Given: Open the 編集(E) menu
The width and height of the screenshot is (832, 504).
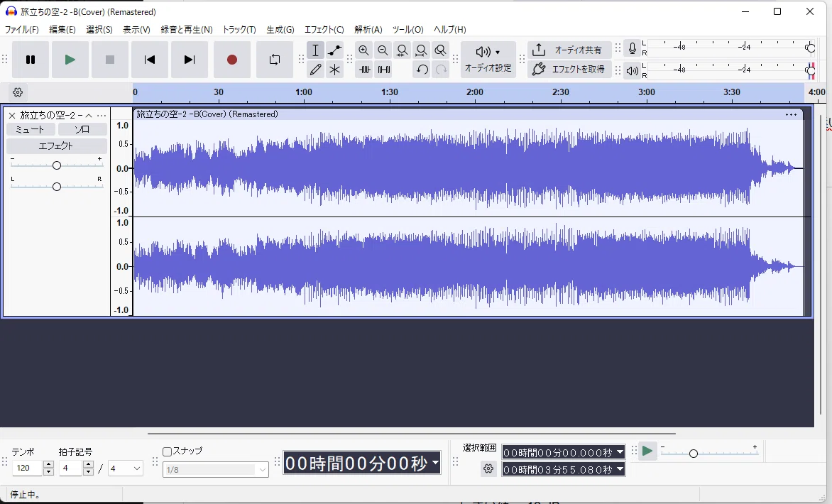Looking at the screenshot, I should (62, 30).
